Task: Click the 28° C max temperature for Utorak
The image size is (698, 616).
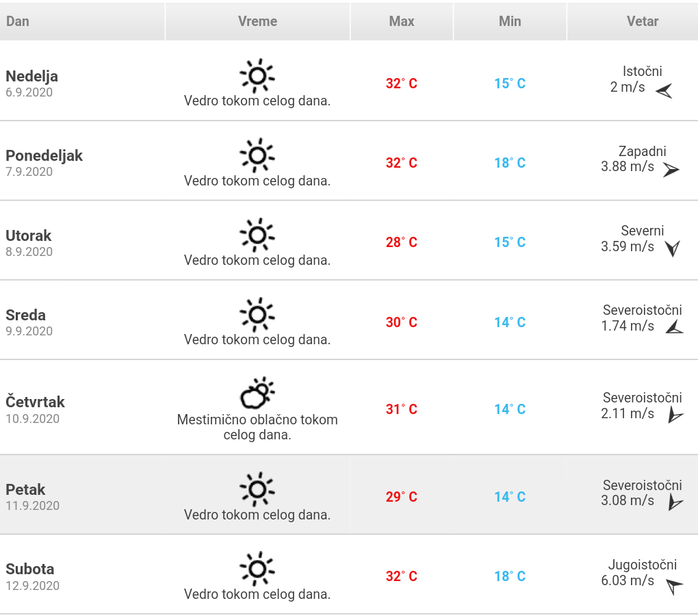Action: tap(402, 242)
